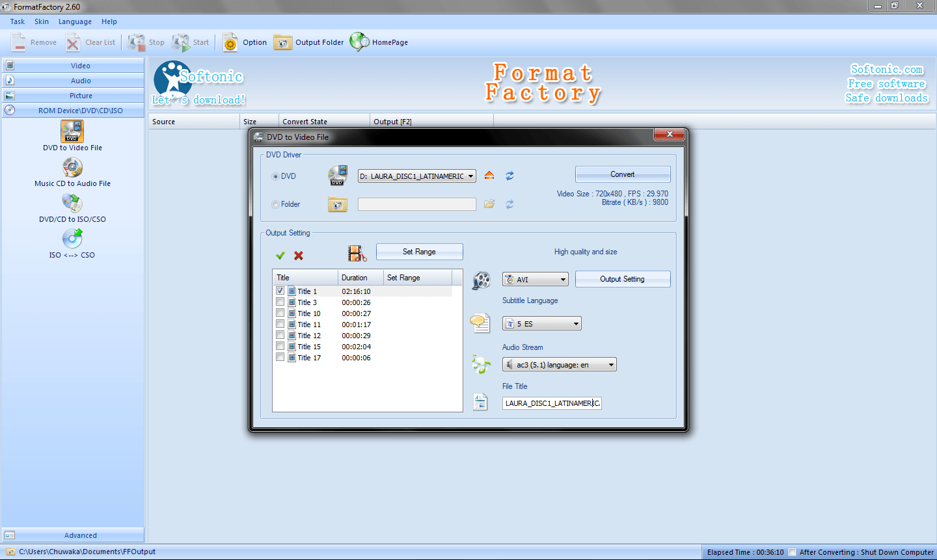Select the DVD to Video File icon
Image resolution: width=937 pixels, height=560 pixels.
coord(72,131)
